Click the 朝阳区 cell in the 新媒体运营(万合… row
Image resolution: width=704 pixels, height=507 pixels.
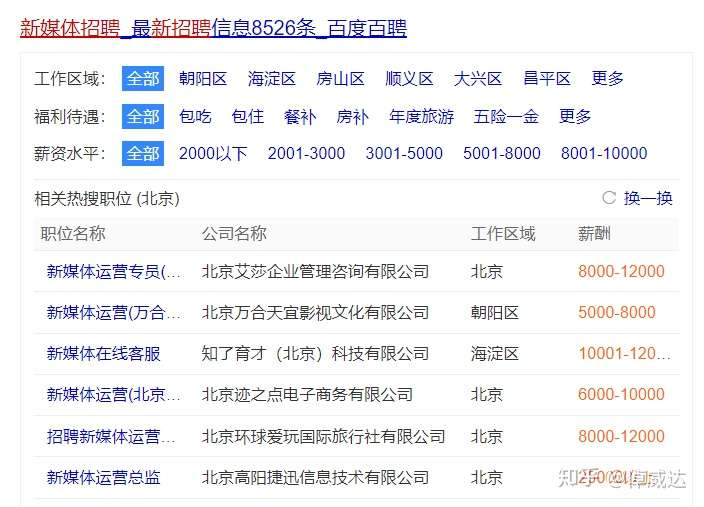[x=495, y=313]
